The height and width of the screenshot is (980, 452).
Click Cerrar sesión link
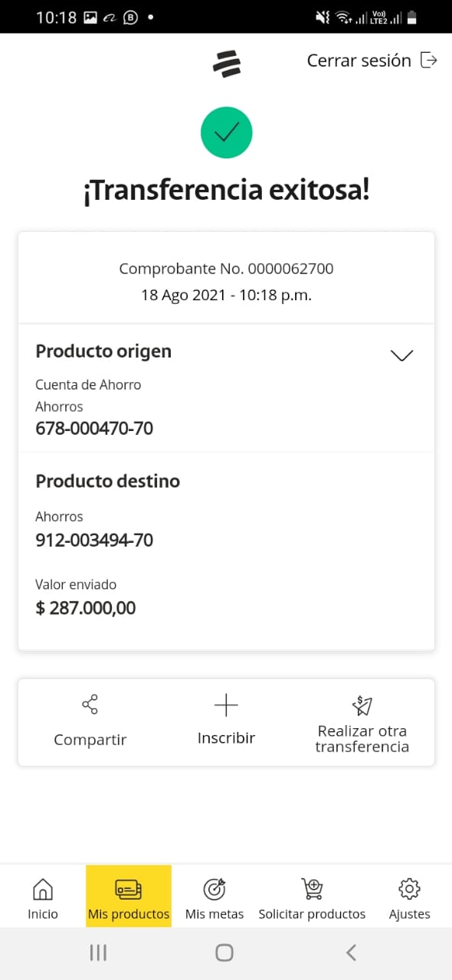point(359,60)
